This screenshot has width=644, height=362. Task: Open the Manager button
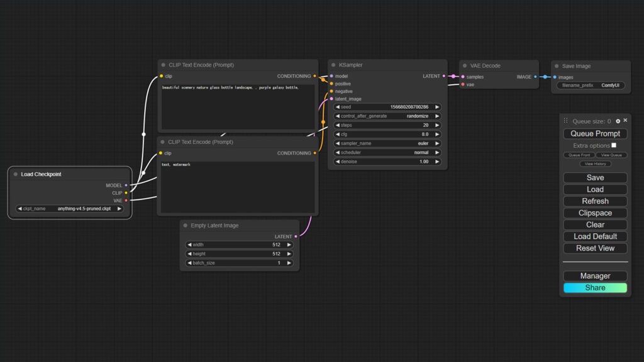(595, 276)
